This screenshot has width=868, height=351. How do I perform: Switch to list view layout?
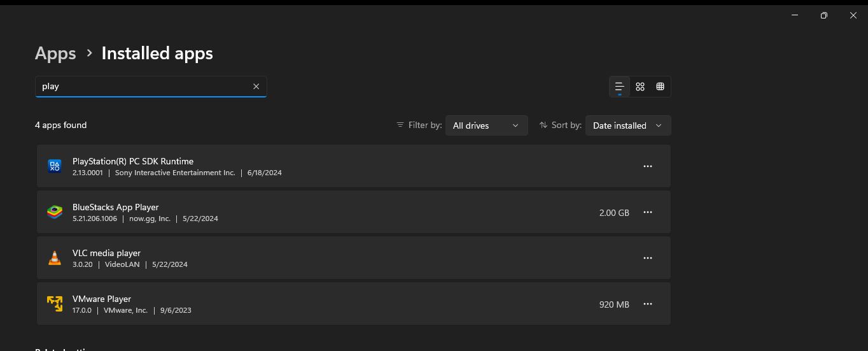tap(619, 87)
